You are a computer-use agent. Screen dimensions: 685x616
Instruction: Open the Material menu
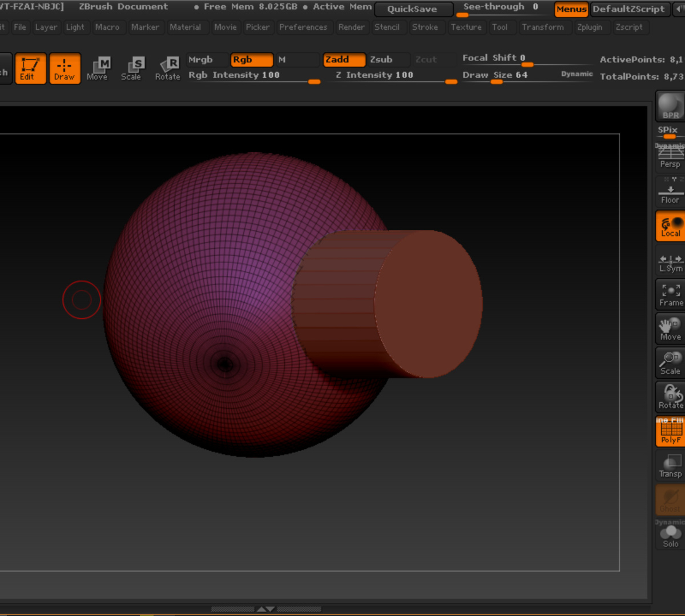pyautogui.click(x=186, y=27)
